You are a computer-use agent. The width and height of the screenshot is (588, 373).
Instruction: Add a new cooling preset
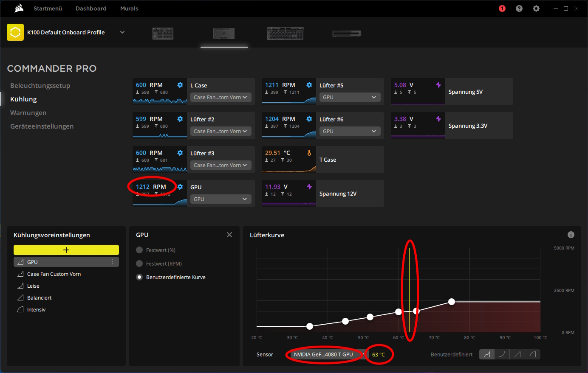[x=66, y=250]
